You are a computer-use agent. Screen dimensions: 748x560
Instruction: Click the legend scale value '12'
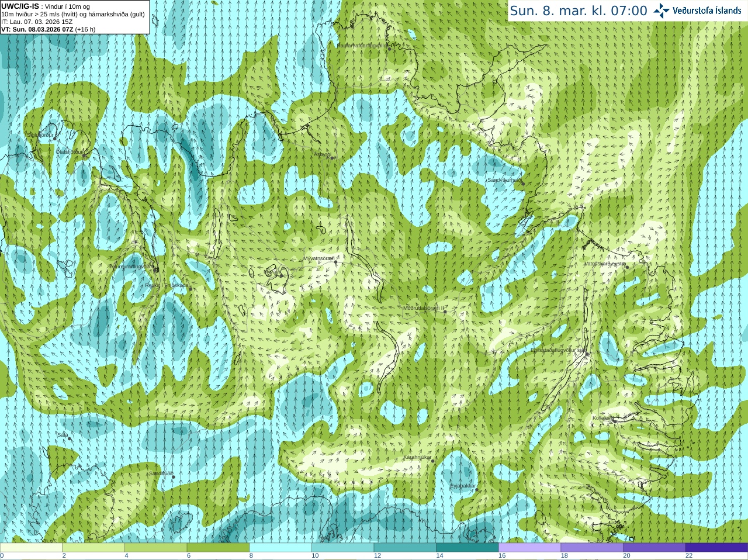tap(378, 556)
